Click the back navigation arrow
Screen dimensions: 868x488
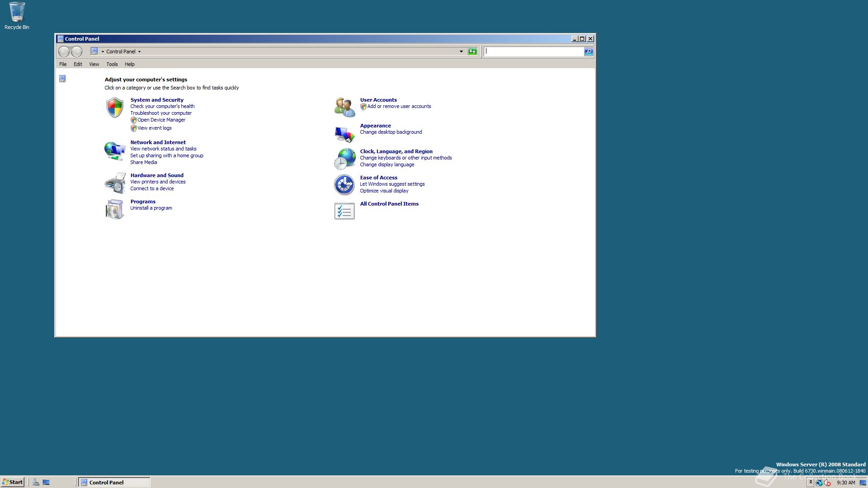64,52
